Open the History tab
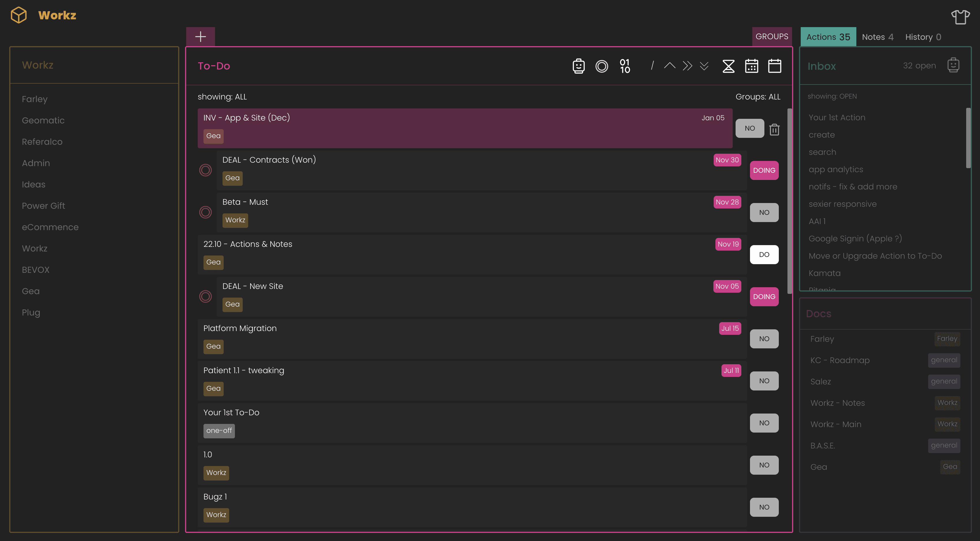This screenshot has width=980, height=541. pyautogui.click(x=923, y=37)
